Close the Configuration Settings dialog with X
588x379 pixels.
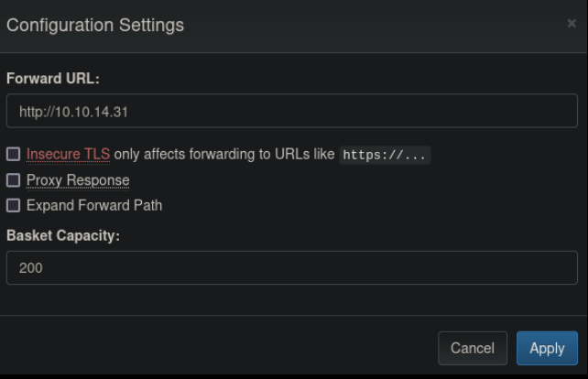572,24
